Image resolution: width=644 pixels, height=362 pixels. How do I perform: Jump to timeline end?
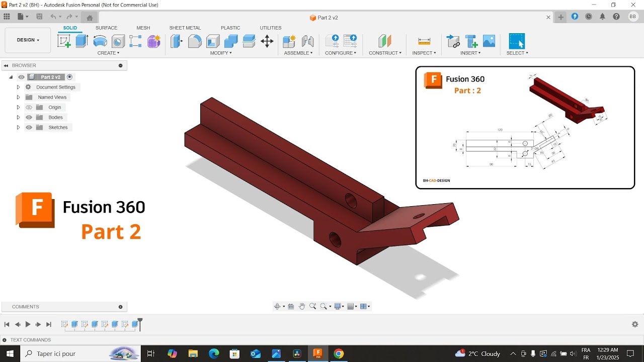coord(49,324)
